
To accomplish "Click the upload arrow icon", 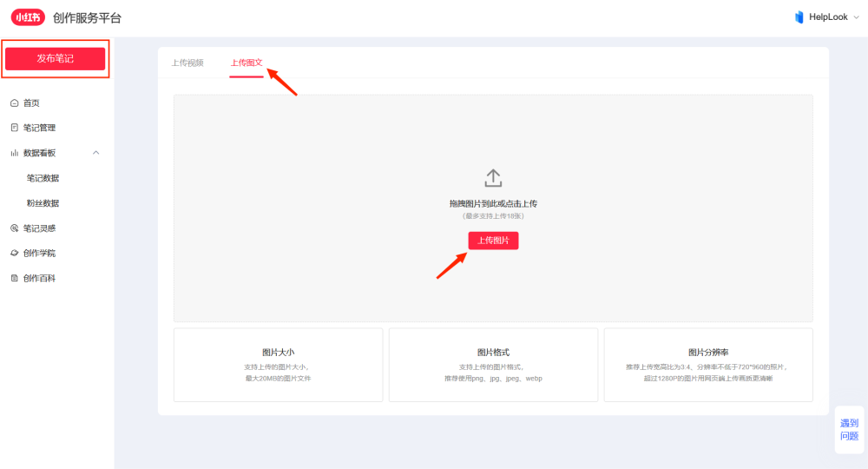I will [x=493, y=178].
